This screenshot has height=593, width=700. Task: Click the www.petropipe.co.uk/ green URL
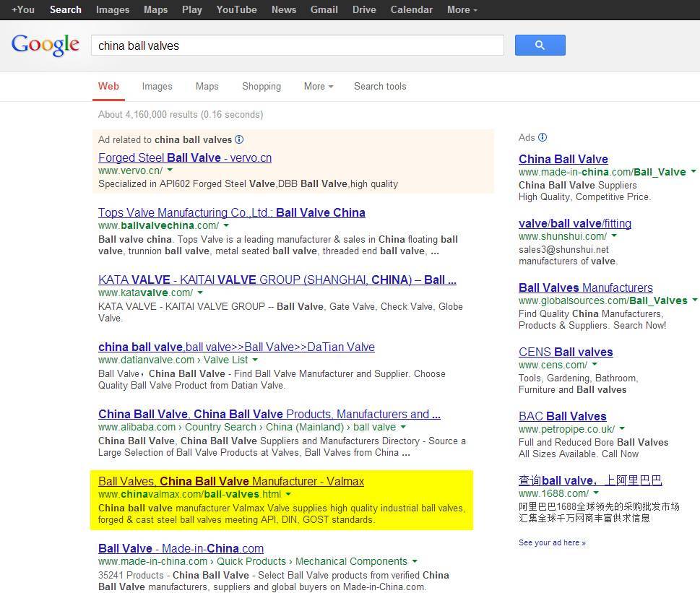(x=566, y=429)
